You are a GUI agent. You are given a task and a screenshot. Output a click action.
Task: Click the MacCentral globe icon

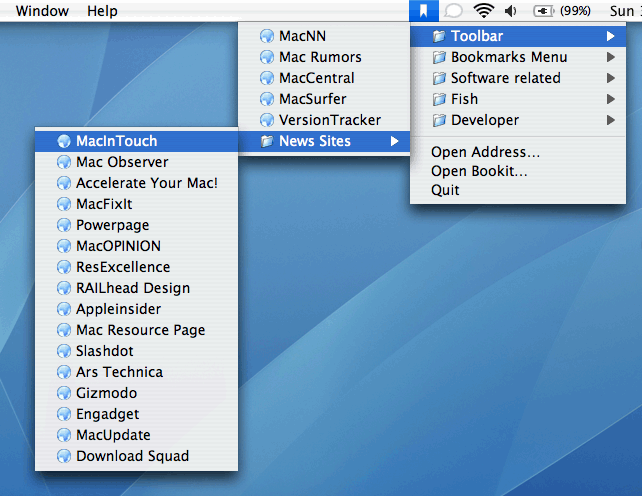click(267, 78)
